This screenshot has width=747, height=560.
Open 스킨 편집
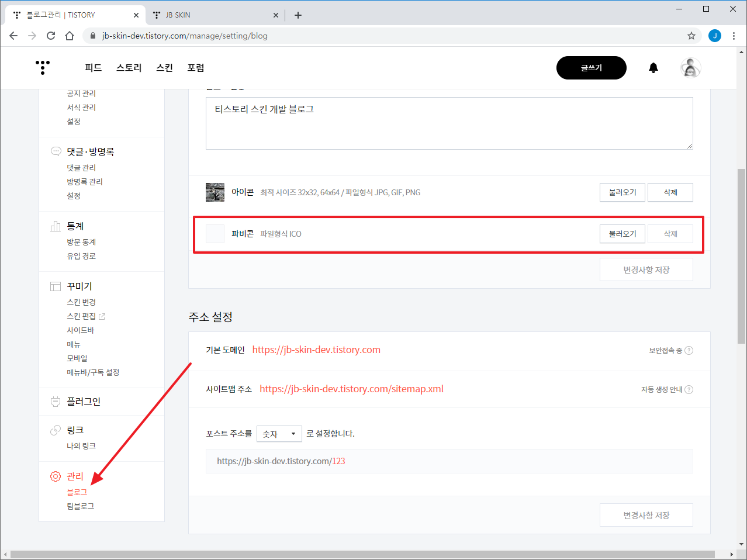tap(81, 316)
